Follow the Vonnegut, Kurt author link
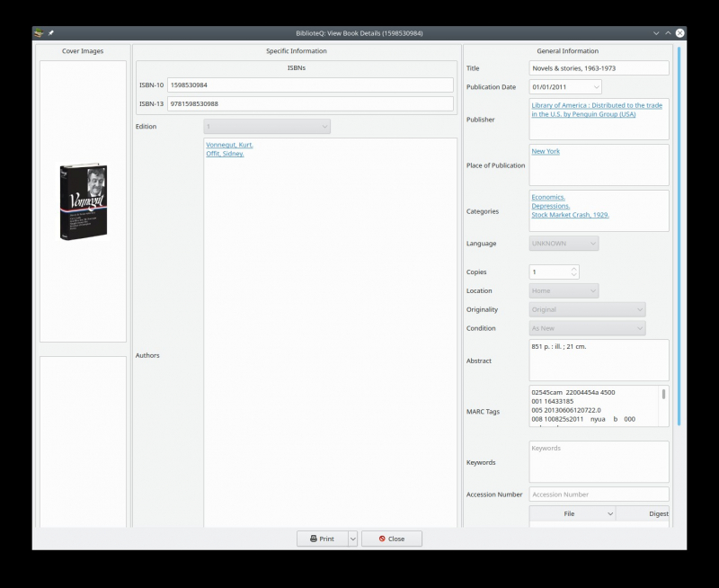The width and height of the screenshot is (719, 588). tap(229, 145)
